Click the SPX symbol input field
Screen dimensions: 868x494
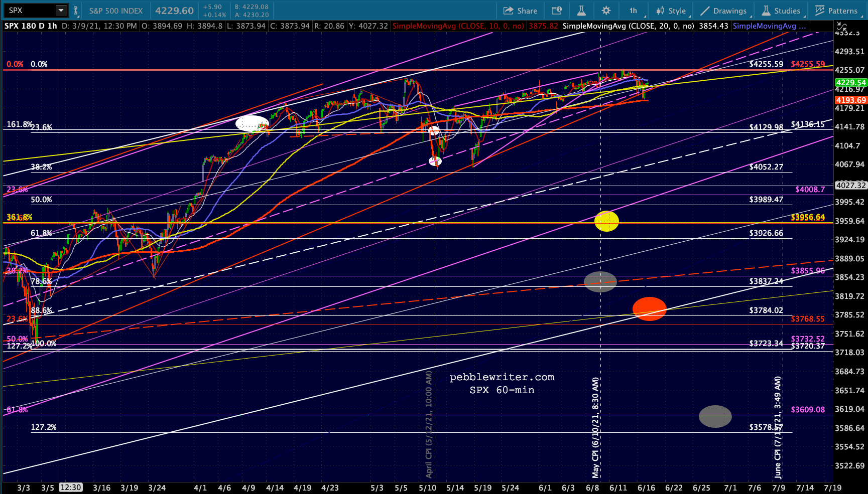(x=30, y=11)
